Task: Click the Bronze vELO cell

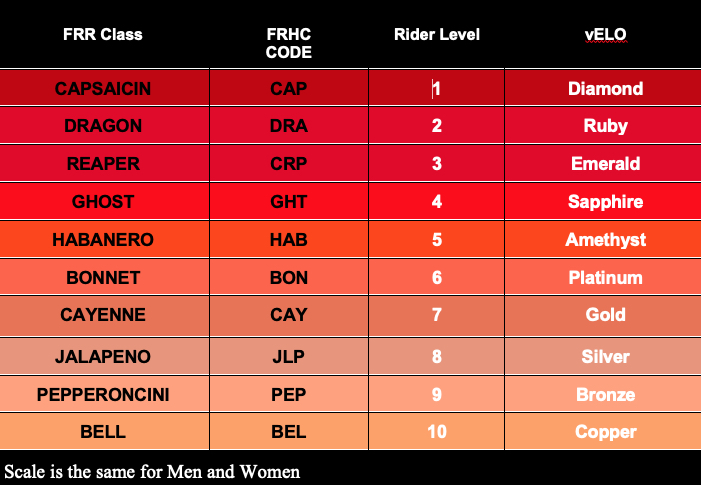Action: [x=605, y=394]
